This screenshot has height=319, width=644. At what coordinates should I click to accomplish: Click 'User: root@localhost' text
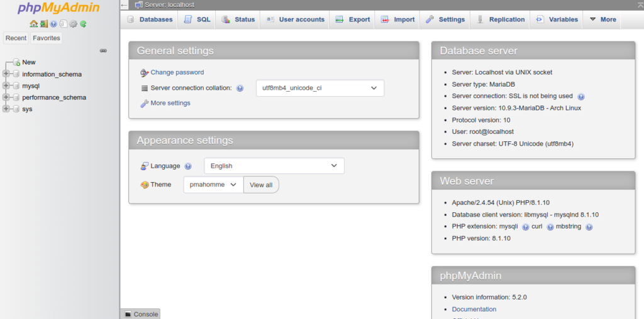coord(482,132)
